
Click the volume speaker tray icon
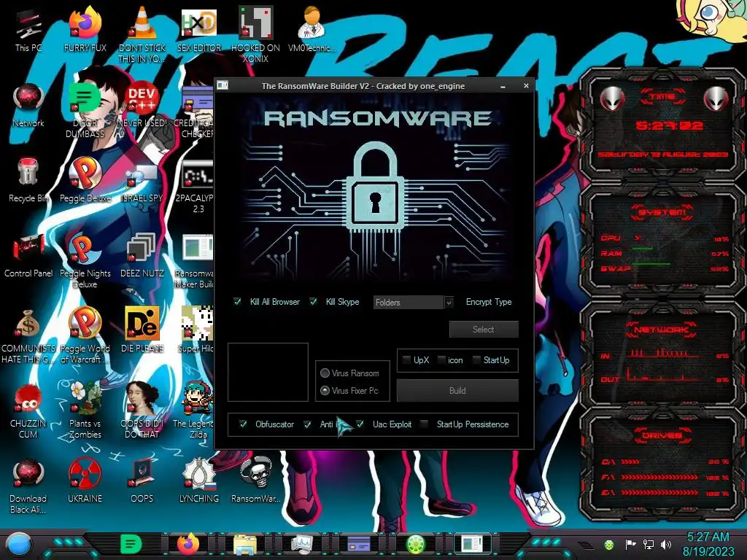click(666, 544)
